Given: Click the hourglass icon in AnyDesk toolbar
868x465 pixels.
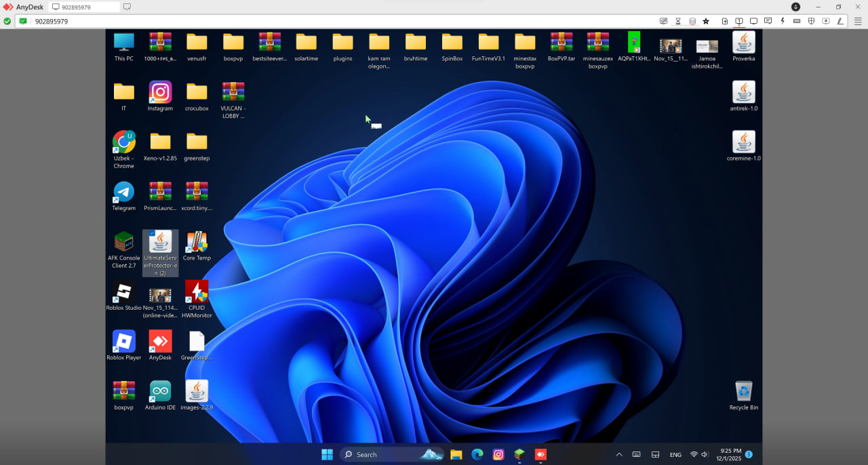Looking at the screenshot, I should pyautogui.click(x=677, y=21).
